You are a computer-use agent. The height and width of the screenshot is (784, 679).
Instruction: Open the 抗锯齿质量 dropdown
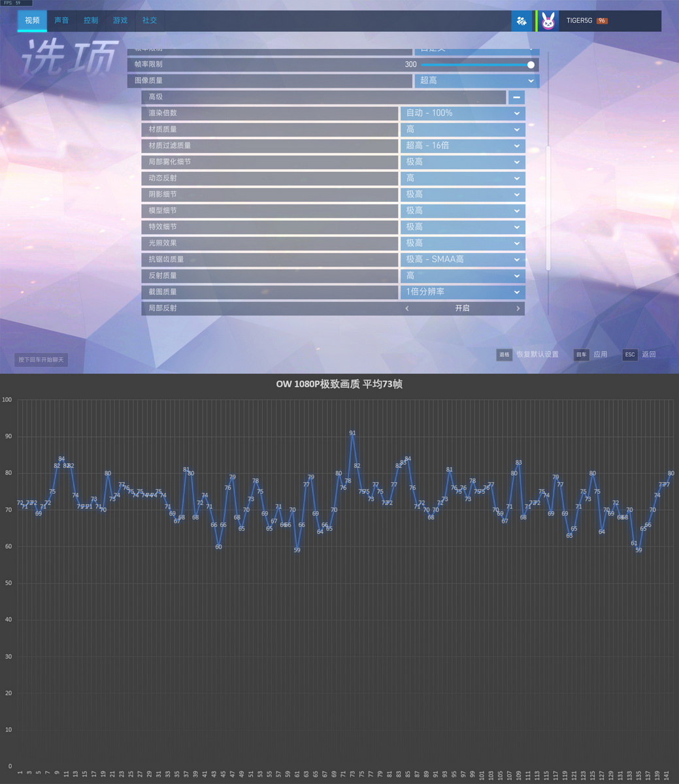[463, 259]
